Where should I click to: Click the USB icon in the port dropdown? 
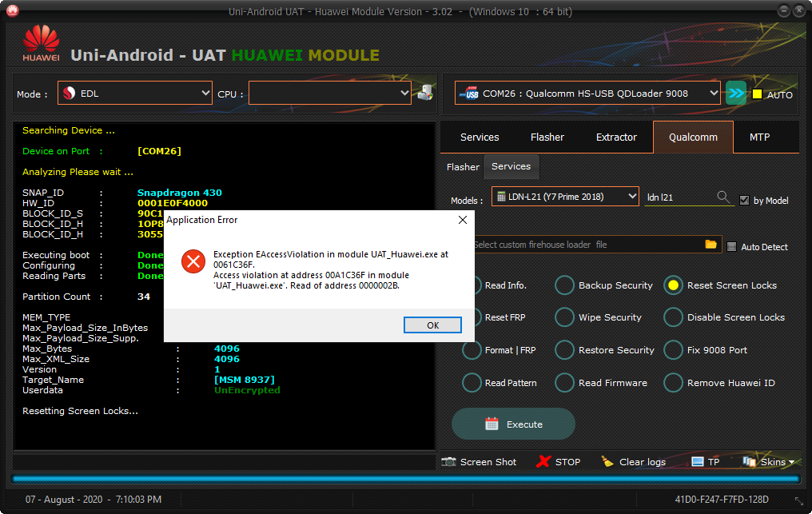469,94
